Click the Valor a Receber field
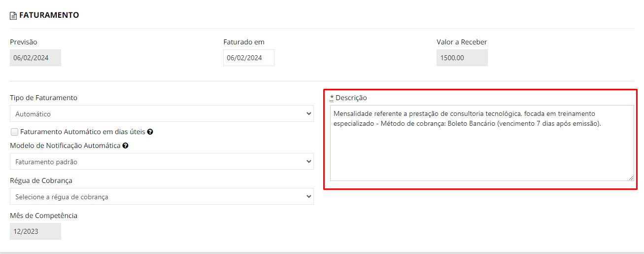This screenshot has height=254, width=644. click(x=462, y=58)
